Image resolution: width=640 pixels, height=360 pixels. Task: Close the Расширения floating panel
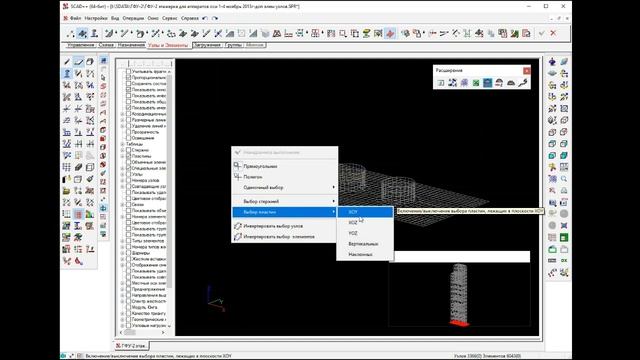point(527,71)
